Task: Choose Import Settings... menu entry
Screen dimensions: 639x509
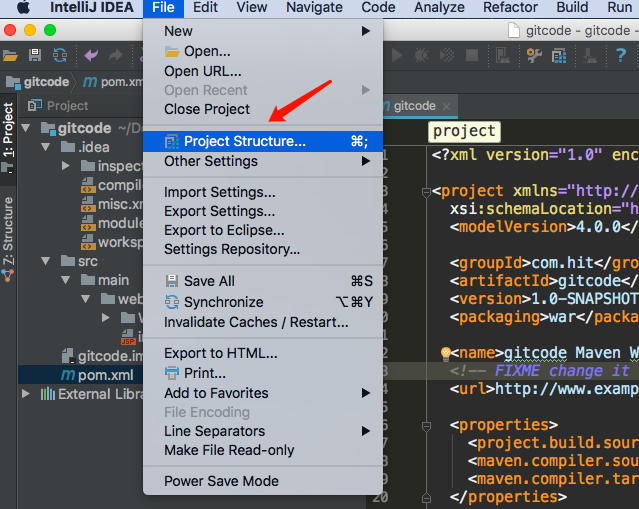Action: coord(263,192)
